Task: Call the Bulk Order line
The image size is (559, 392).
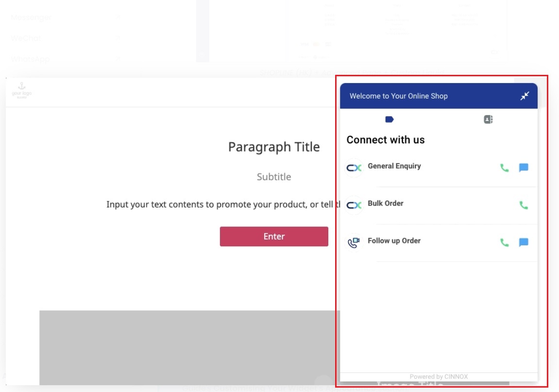Action: (524, 205)
